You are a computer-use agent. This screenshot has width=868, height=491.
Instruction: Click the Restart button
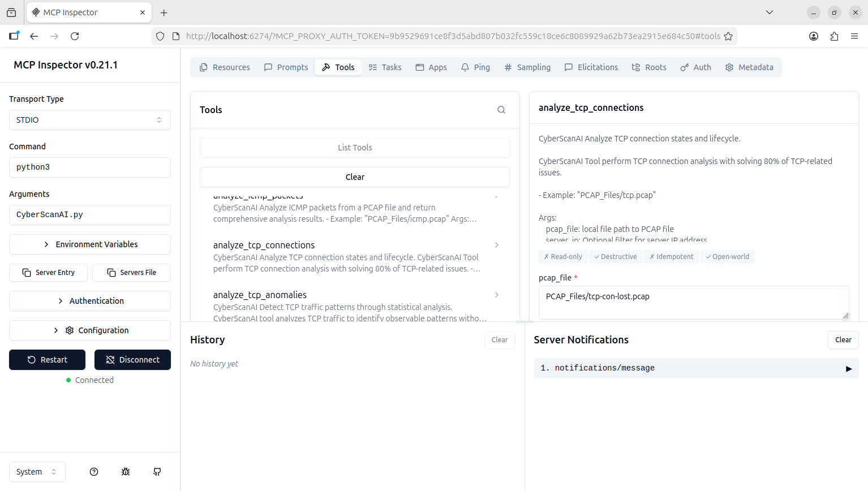click(x=47, y=360)
